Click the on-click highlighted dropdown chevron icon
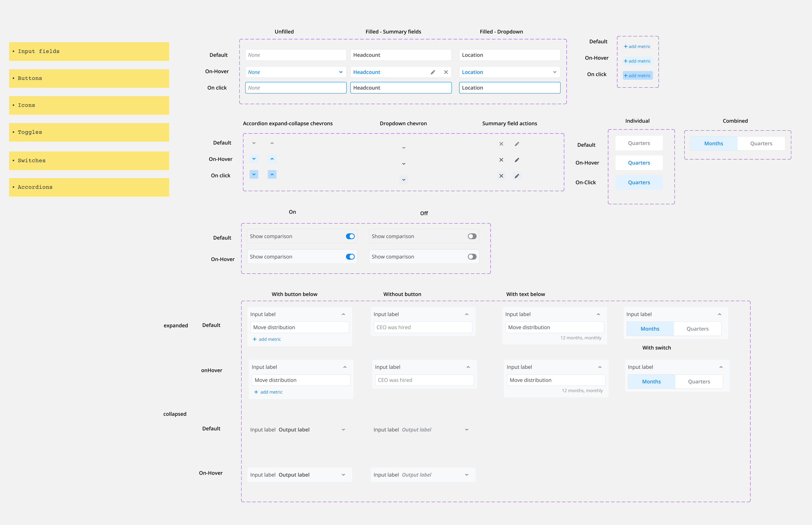The width and height of the screenshot is (812, 525). [404, 180]
